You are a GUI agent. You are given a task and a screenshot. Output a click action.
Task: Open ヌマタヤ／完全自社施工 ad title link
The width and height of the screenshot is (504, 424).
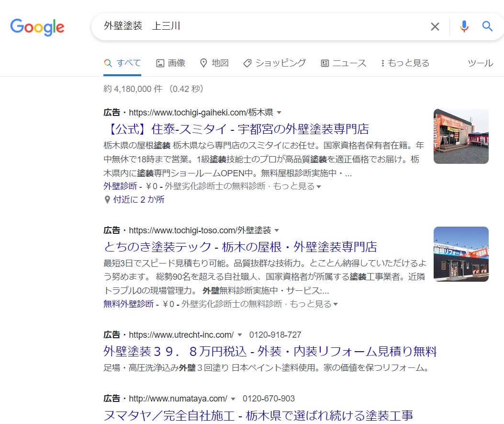click(x=258, y=415)
